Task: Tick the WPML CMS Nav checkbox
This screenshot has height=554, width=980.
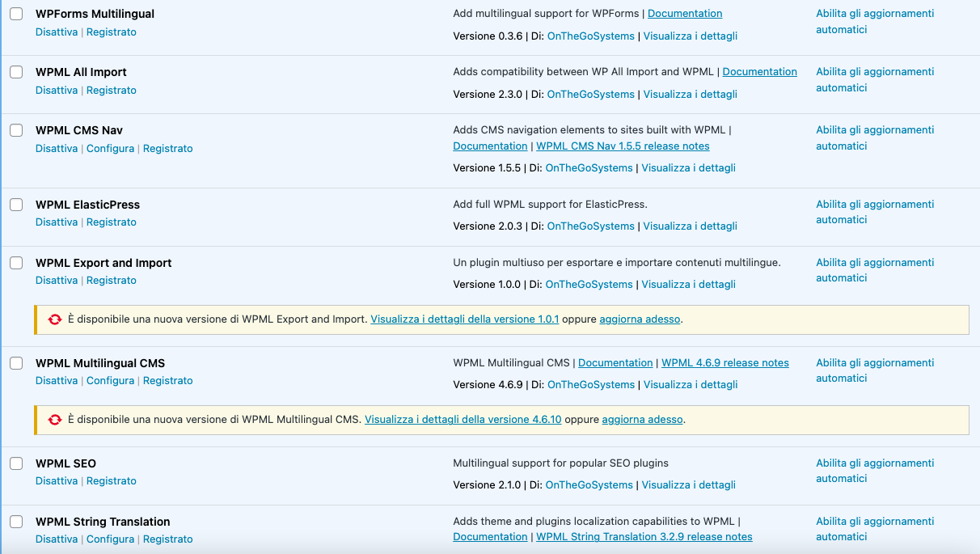Action: (16, 130)
